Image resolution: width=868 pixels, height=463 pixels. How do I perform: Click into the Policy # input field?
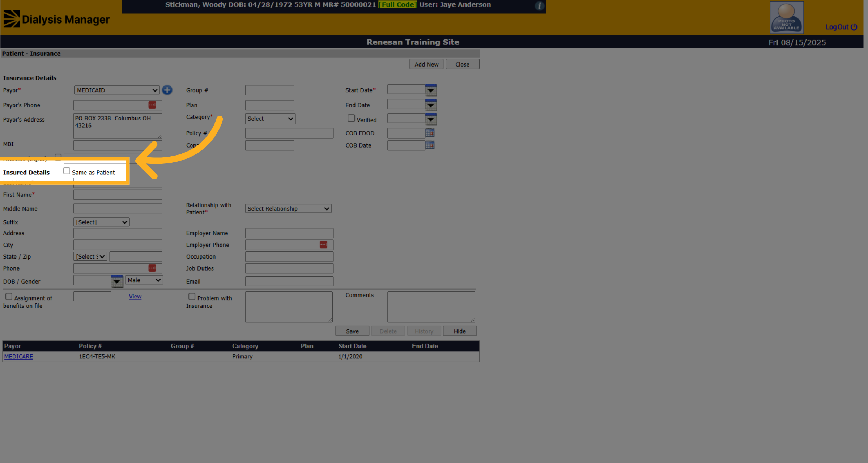coord(289,133)
